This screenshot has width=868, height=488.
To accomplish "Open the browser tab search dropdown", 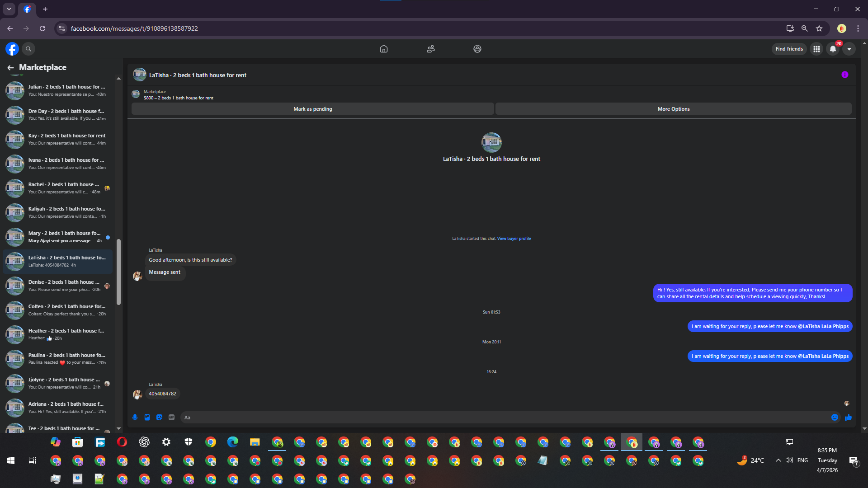I will (x=9, y=9).
